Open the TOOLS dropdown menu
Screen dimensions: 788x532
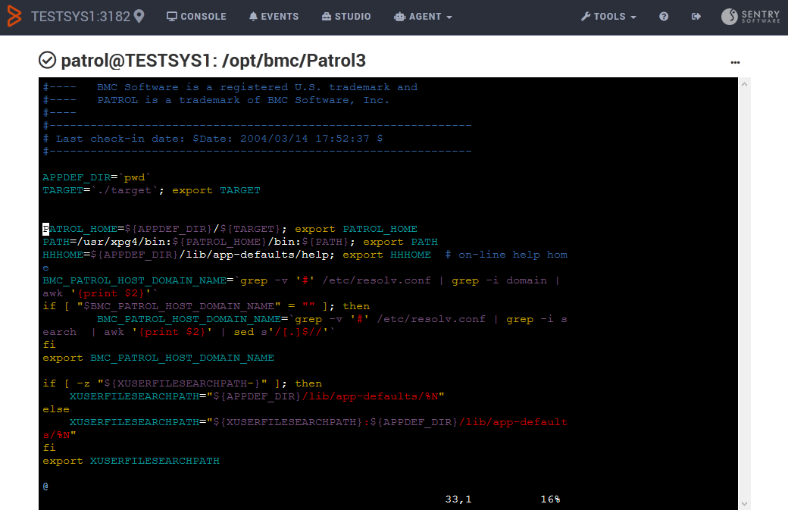click(x=609, y=15)
